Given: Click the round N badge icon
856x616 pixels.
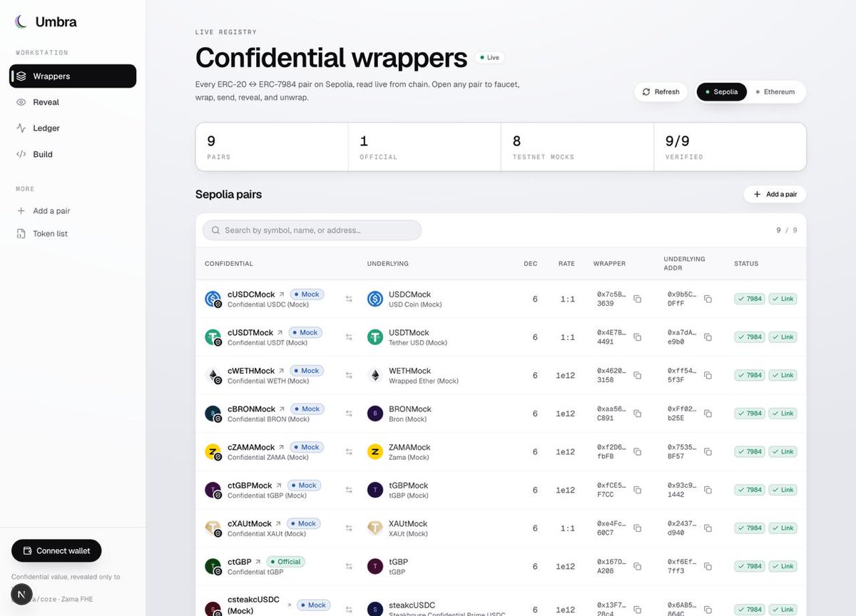Looking at the screenshot, I should [21, 594].
